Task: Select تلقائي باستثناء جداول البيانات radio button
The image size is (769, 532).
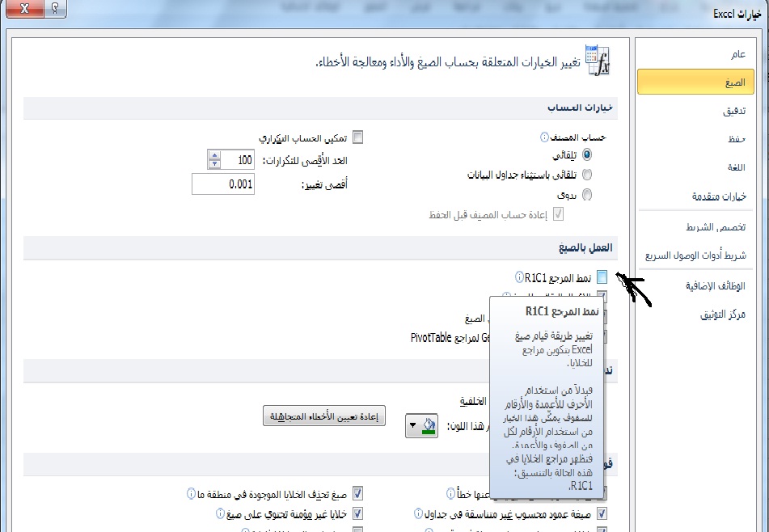Action: 586,175
